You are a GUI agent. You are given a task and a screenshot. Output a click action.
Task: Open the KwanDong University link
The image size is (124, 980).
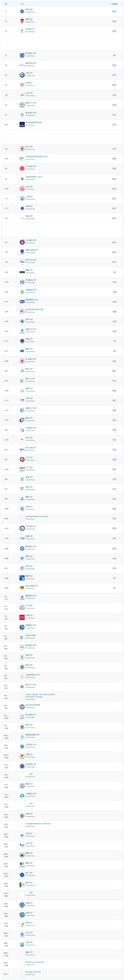34,963
